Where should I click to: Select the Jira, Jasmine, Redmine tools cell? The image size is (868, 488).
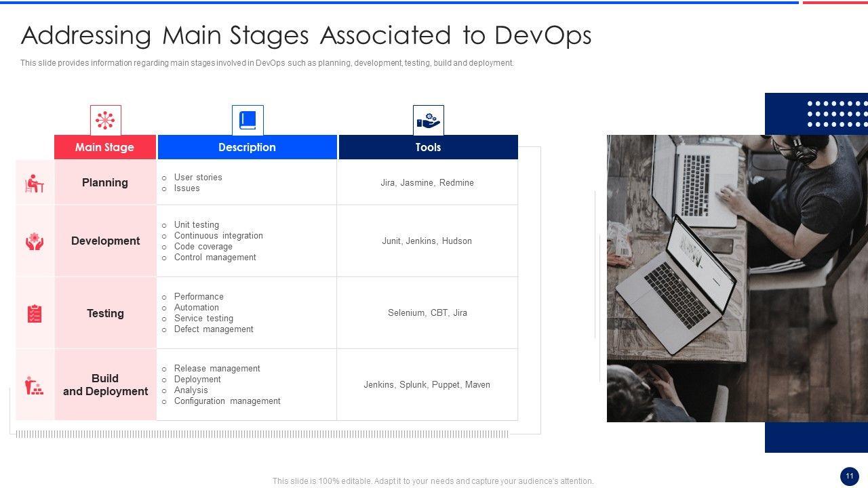click(427, 183)
